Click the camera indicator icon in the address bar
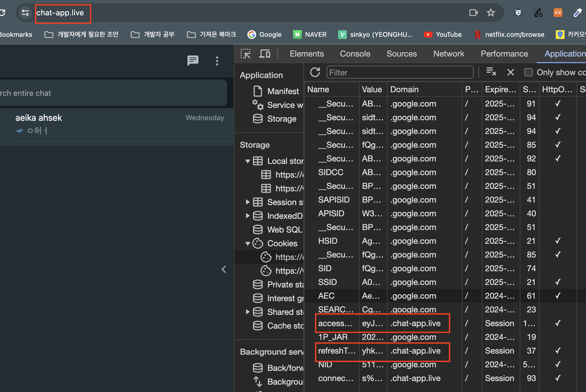Image resolution: width=586 pixels, height=392 pixels. (x=473, y=13)
